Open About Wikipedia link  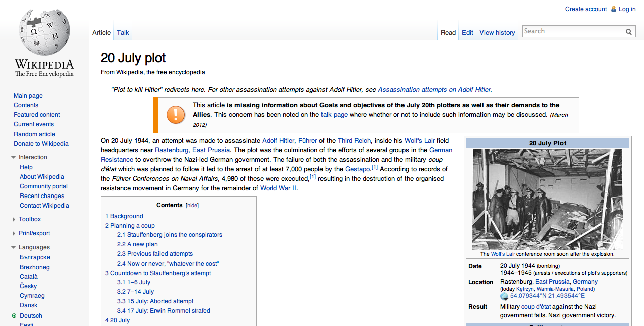tap(42, 177)
